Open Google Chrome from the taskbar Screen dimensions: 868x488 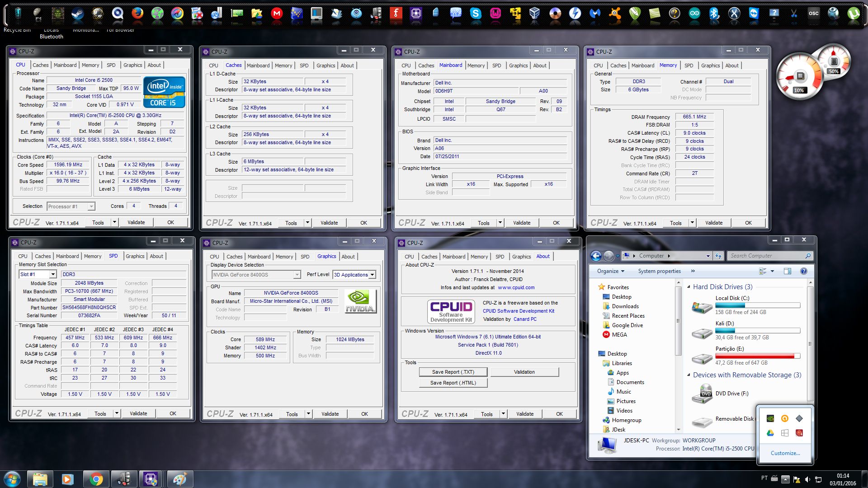click(x=96, y=479)
